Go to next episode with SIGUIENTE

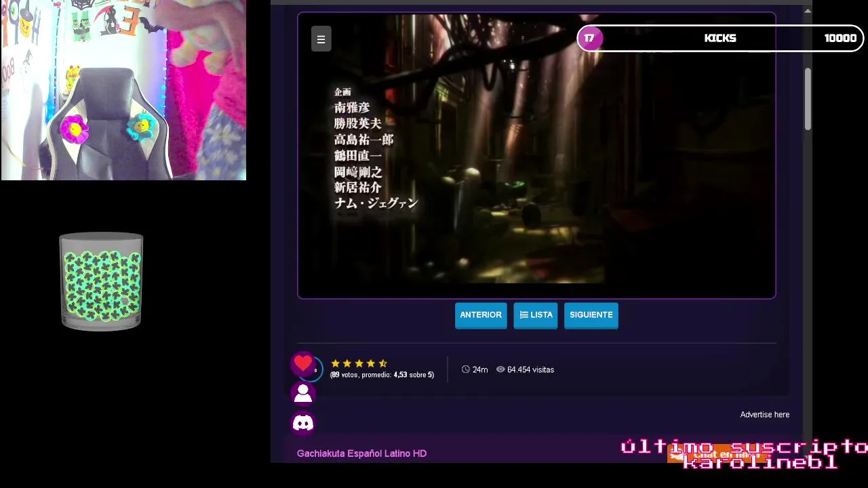coord(591,315)
